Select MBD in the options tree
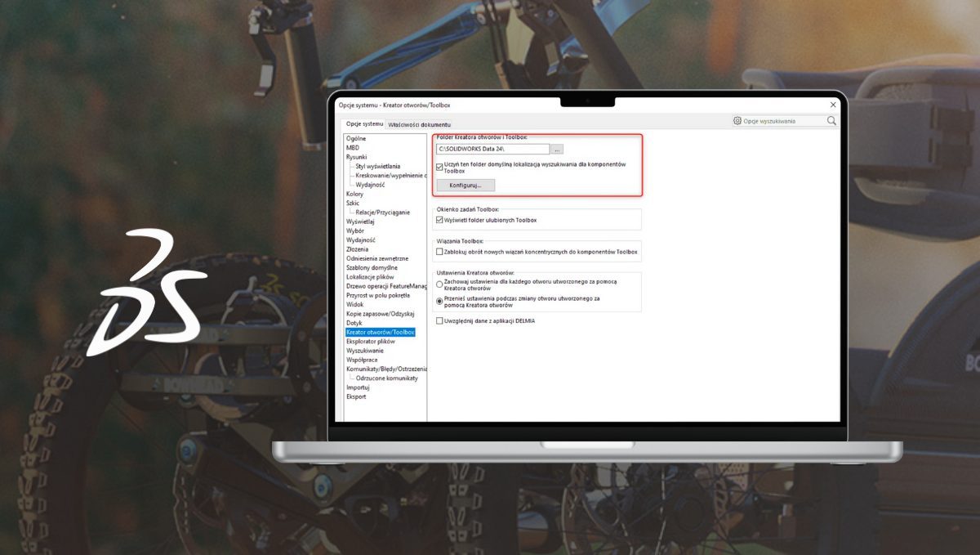 coord(353,147)
